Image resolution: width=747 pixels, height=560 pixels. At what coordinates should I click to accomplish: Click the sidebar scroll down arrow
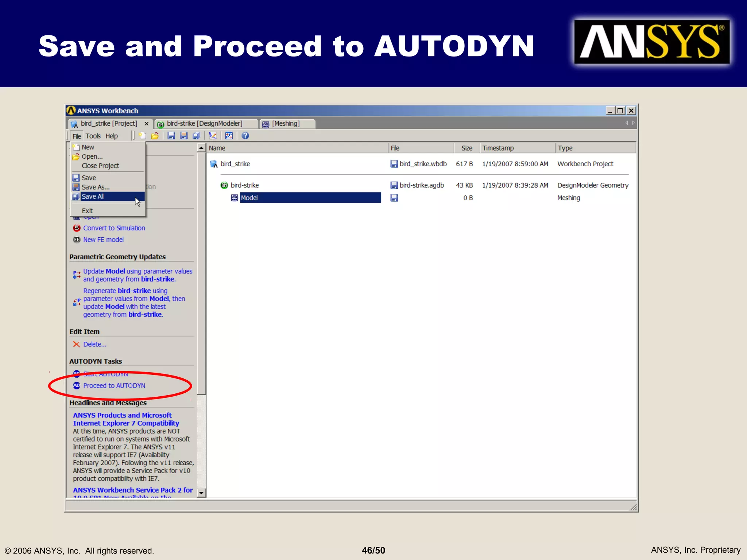point(201,493)
